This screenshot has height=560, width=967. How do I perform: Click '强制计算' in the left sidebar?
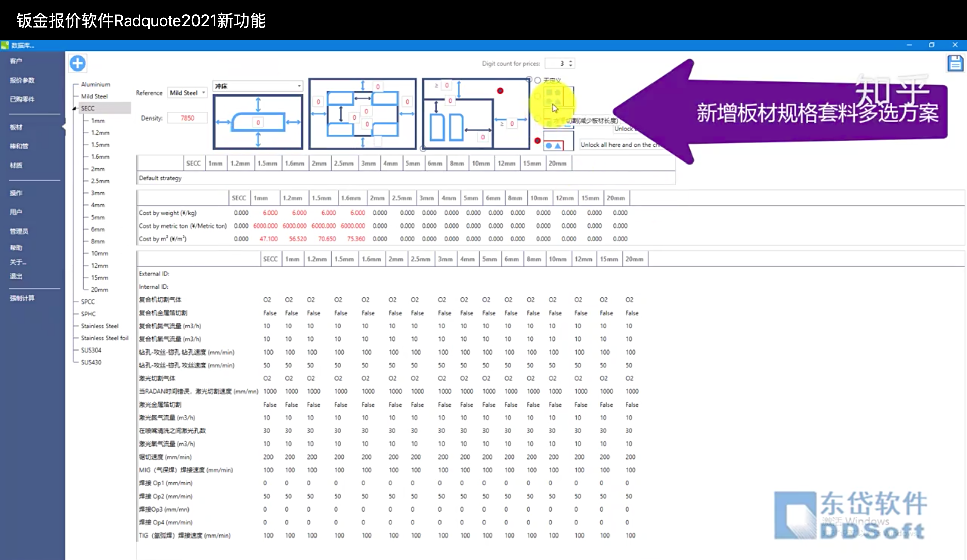pyautogui.click(x=22, y=298)
